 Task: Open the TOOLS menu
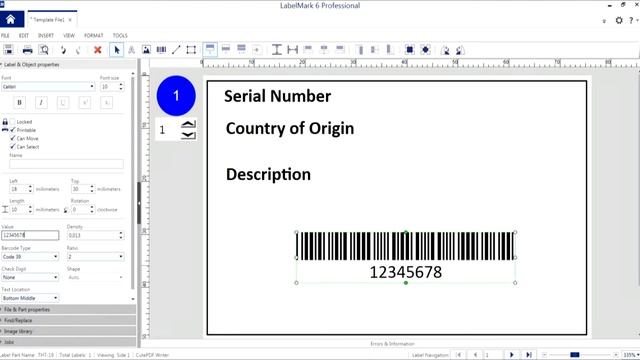coord(120,36)
